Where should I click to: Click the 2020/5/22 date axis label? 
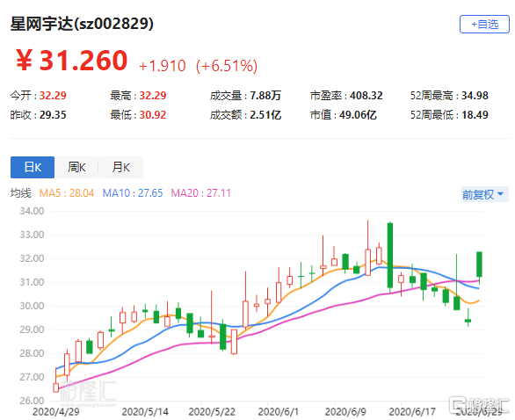point(212,412)
